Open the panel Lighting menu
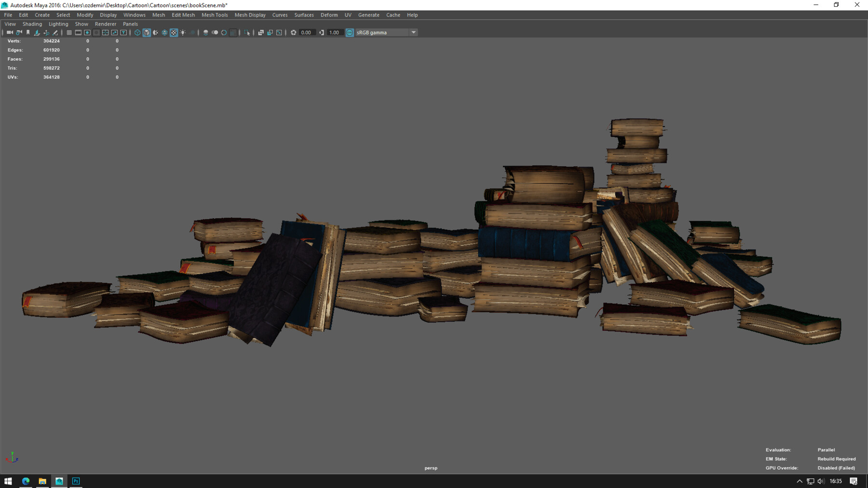The width and height of the screenshot is (868, 488). tap(58, 24)
